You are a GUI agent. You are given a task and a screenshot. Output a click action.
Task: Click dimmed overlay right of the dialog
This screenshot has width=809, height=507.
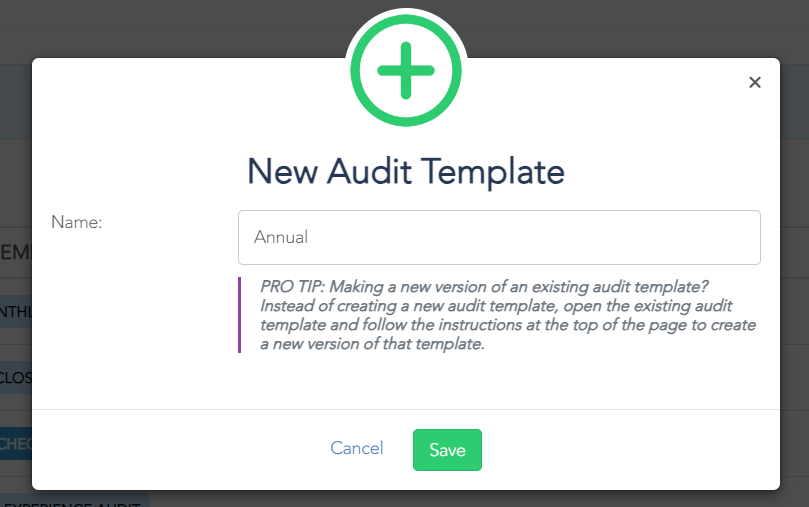point(795,258)
